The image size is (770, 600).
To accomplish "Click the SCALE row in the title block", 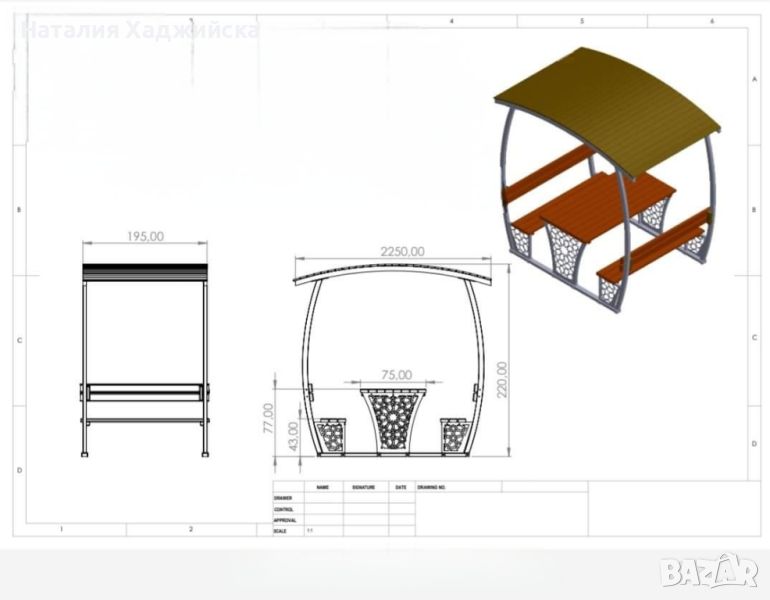I will click(x=282, y=531).
